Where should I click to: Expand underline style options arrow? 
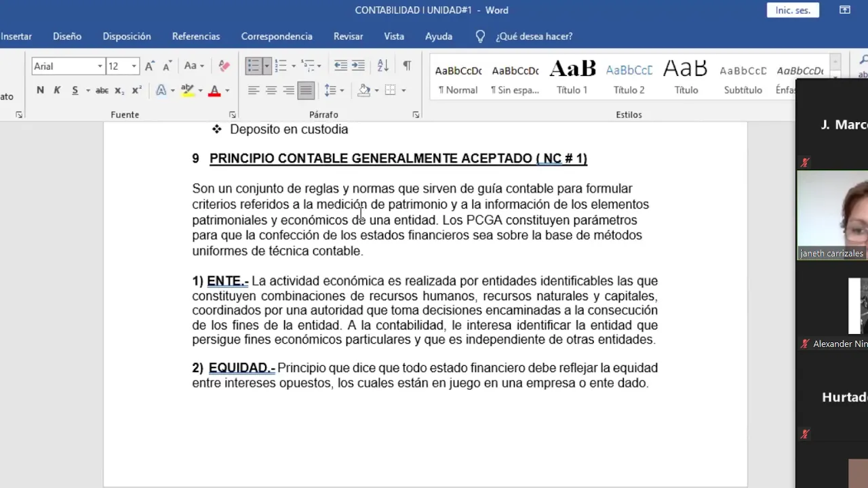point(87,90)
